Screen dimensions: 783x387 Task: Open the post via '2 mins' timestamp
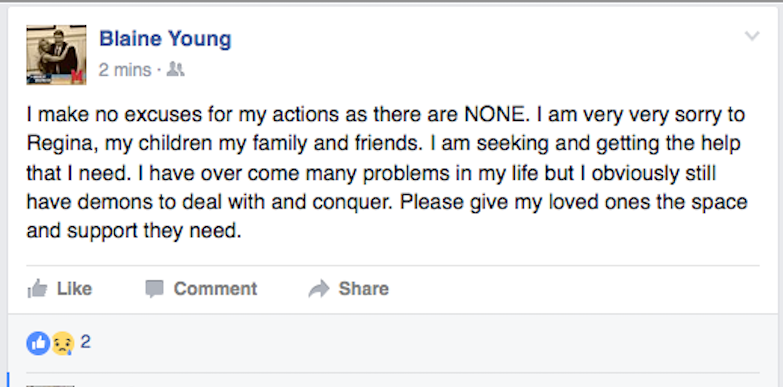point(125,70)
